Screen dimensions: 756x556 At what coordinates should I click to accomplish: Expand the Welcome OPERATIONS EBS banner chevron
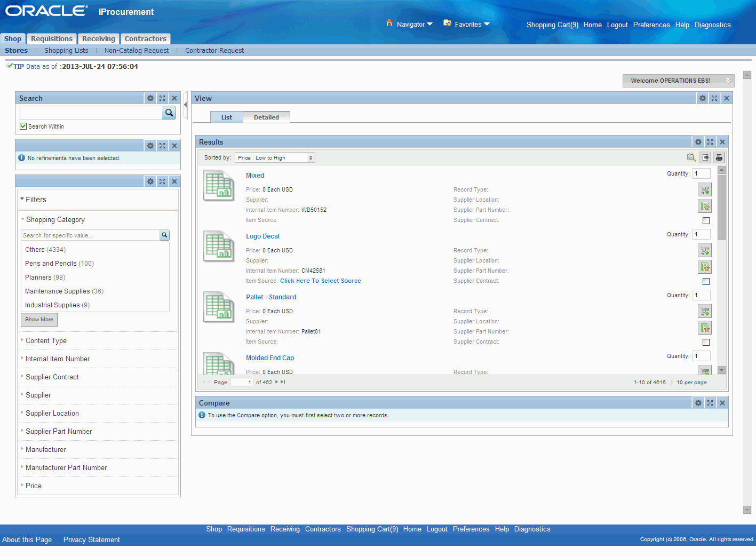tap(728, 81)
